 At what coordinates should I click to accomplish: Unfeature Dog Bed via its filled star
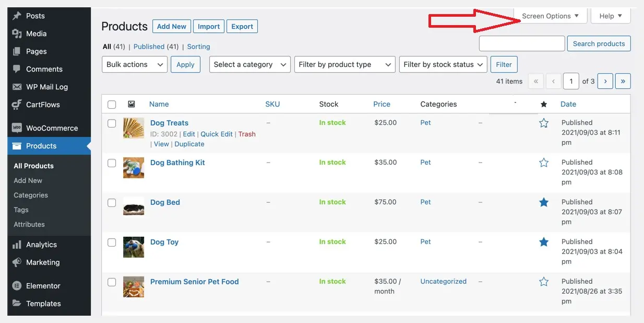click(x=544, y=202)
